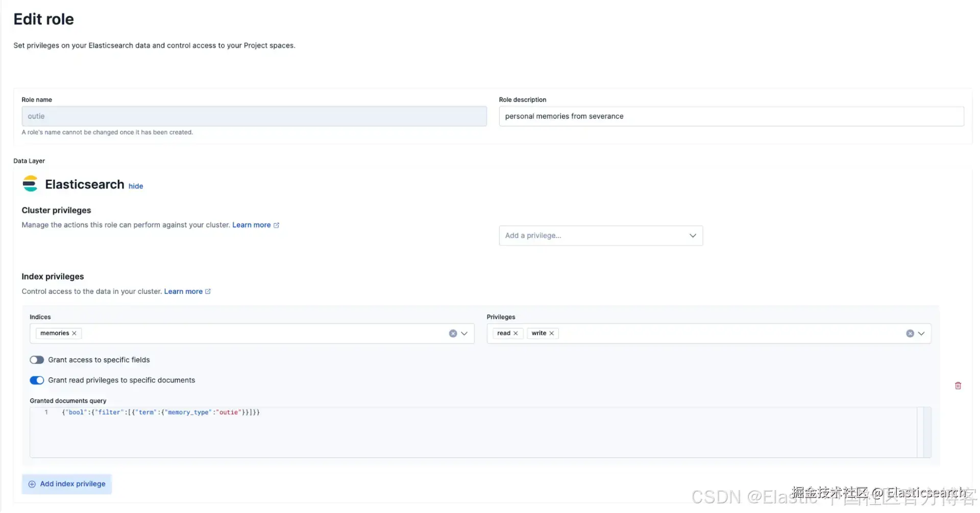Hide the Elasticsearch section
This screenshot has height=513, width=980.
[136, 186]
